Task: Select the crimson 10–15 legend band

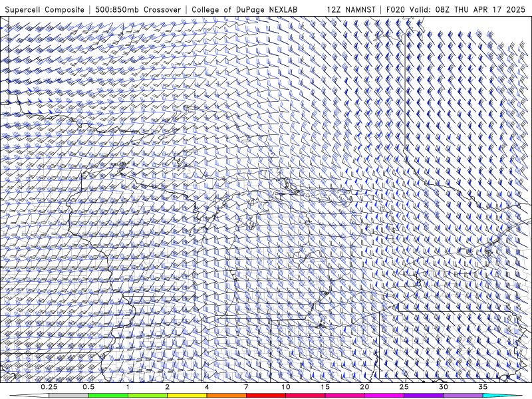Action: pos(305,396)
